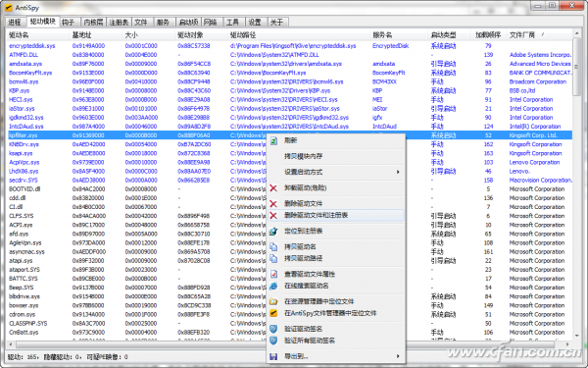Screen dimensions: 588x368
Task: Open 查看驱动文件属性 menu entry
Action: 336,274
